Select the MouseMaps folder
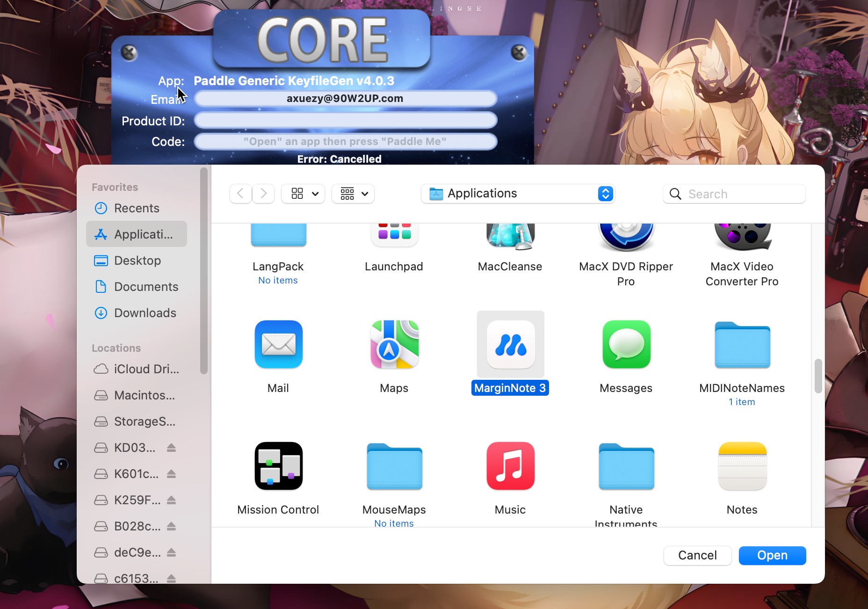Screen dimensions: 868x609 point(394,466)
